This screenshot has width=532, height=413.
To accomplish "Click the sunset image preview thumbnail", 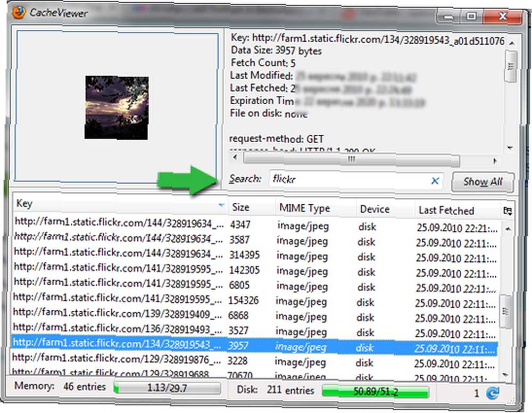I will [117, 107].
